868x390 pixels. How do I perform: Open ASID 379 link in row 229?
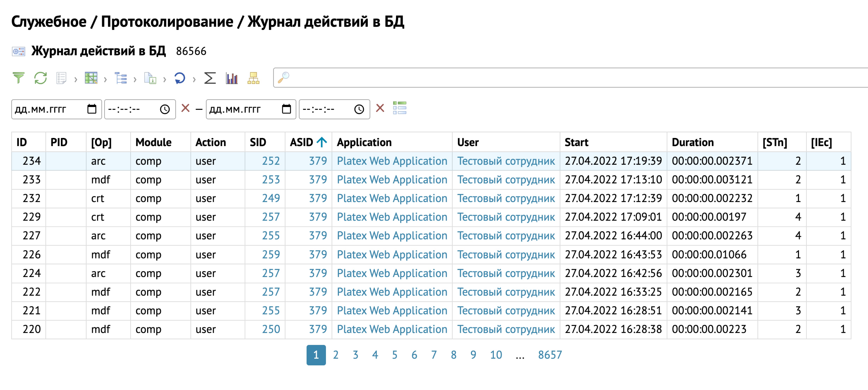[318, 217]
